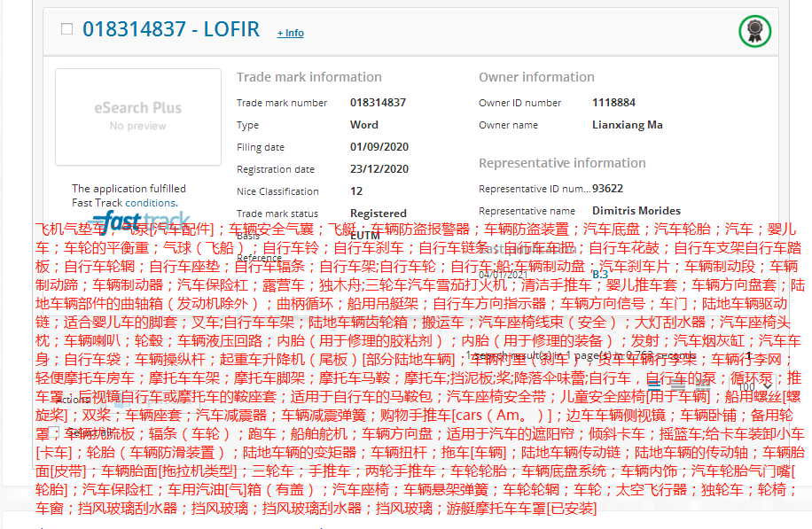This screenshot has height=529, width=812.
Task: Switch to the list results view icon
Action: 678,385
